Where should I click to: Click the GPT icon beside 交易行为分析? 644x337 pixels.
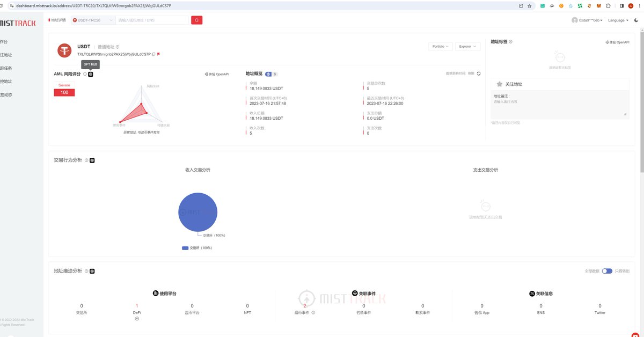coord(92,160)
